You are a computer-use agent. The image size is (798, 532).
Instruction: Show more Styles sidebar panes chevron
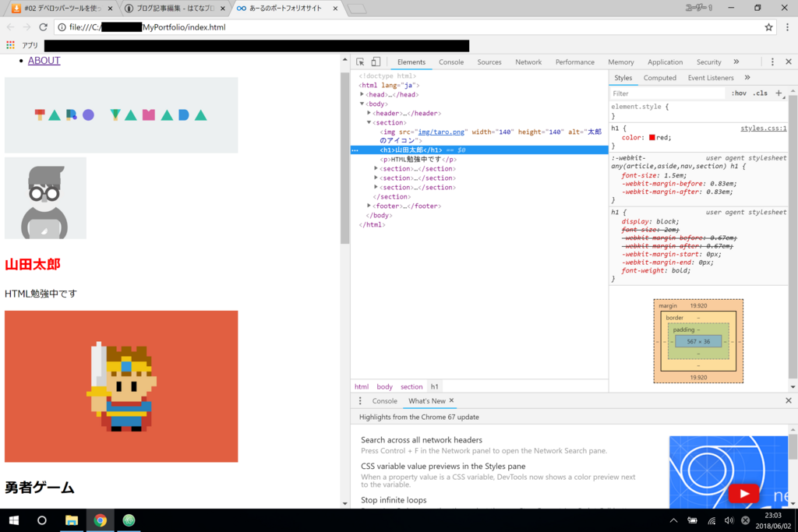click(x=747, y=78)
